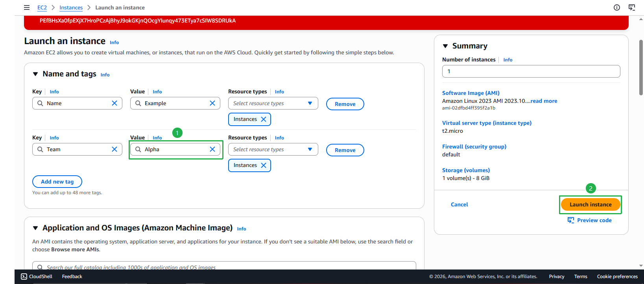The height and width of the screenshot is (284, 644).
Task: Click Add new tag button
Action: point(57,182)
